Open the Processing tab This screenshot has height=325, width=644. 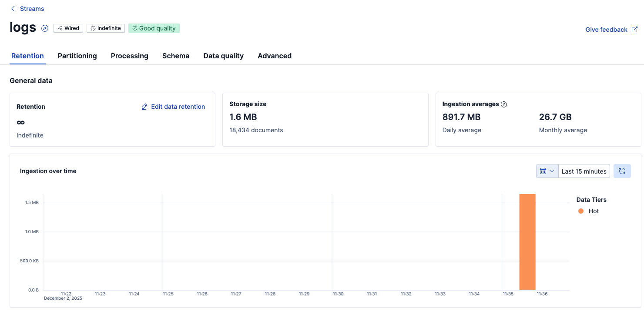click(130, 56)
